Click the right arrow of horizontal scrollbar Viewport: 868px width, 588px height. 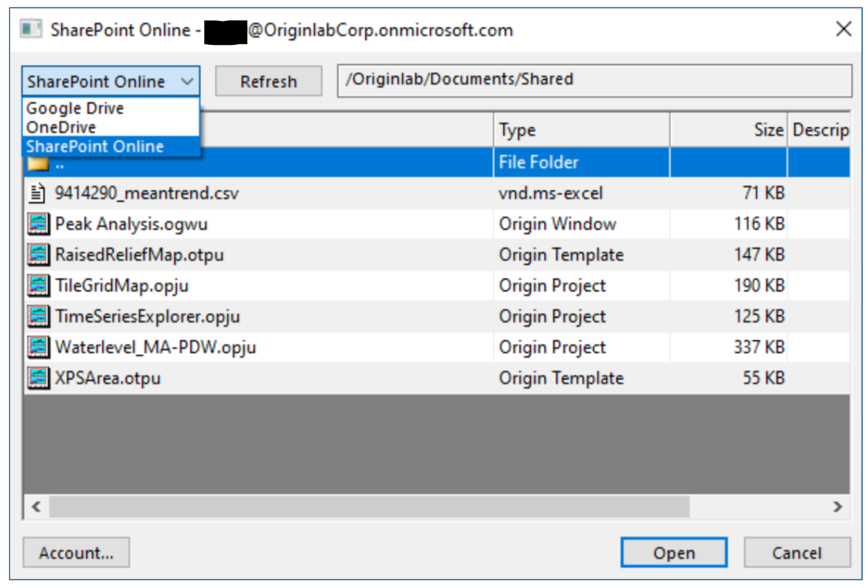tap(838, 506)
